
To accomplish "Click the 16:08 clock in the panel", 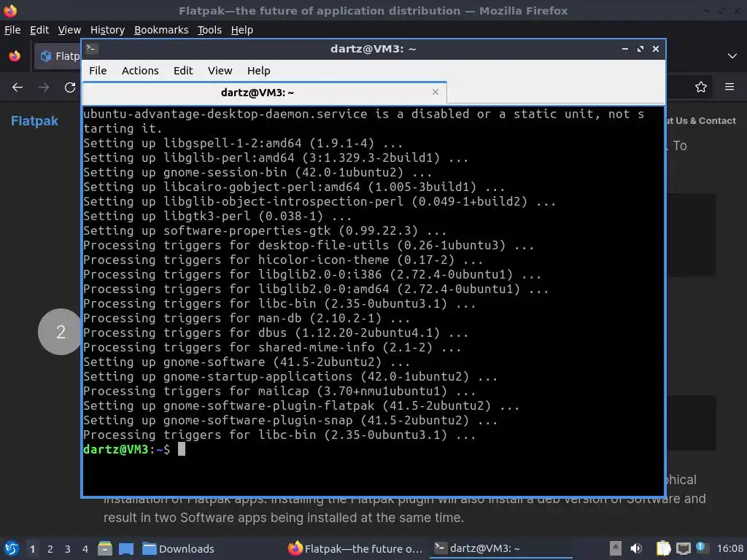I will (x=729, y=548).
